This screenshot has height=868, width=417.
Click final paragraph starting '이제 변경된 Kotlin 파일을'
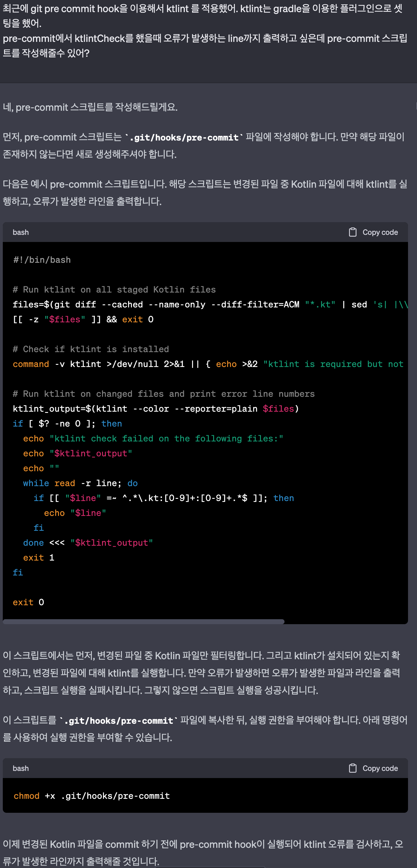point(203,852)
